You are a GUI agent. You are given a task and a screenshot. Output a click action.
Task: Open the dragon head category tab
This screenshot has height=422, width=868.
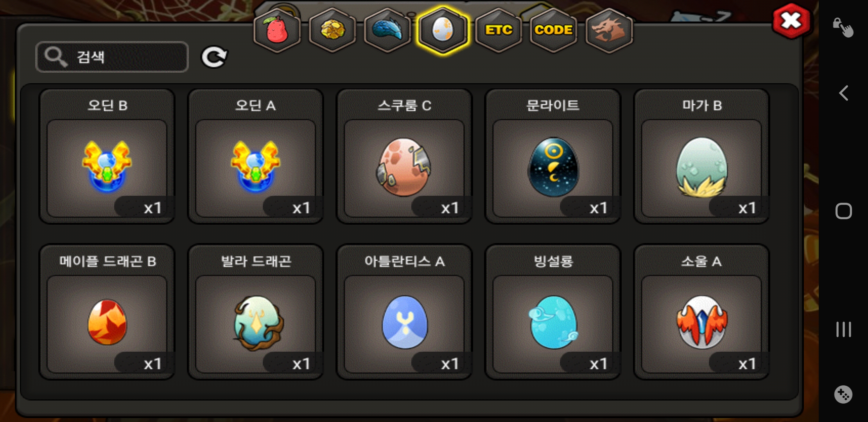tap(609, 30)
